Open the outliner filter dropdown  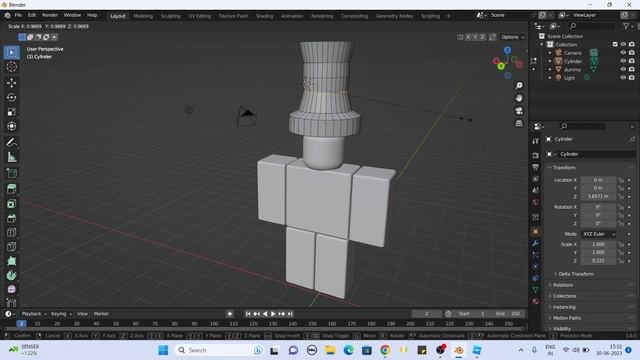pyautogui.click(x=627, y=26)
